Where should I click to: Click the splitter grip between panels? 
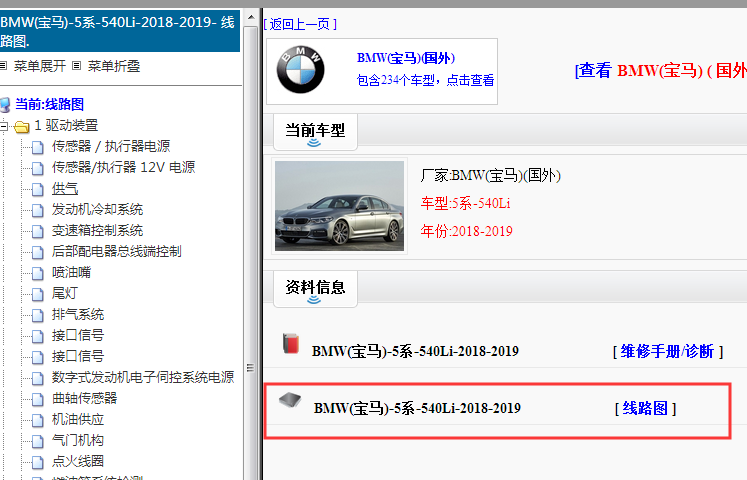coord(250,368)
